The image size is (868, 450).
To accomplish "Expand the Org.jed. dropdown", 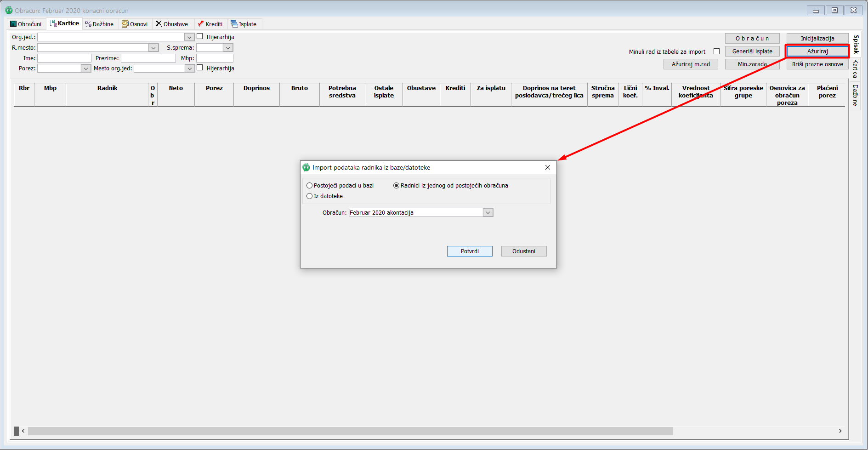I will (189, 37).
